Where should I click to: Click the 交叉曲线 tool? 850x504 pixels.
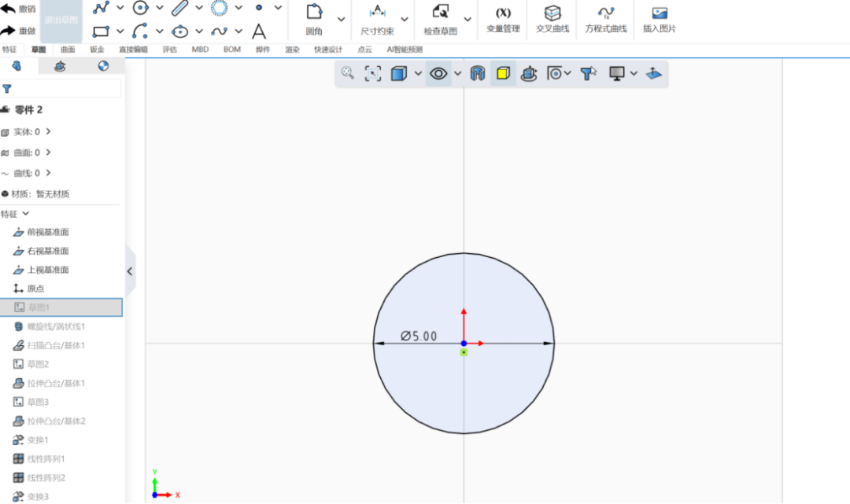(x=552, y=20)
